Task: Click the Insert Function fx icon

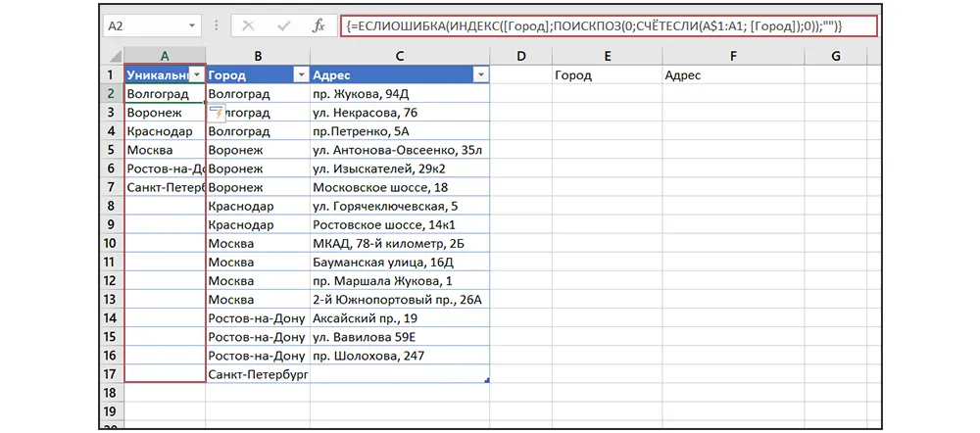Action: pos(318,26)
